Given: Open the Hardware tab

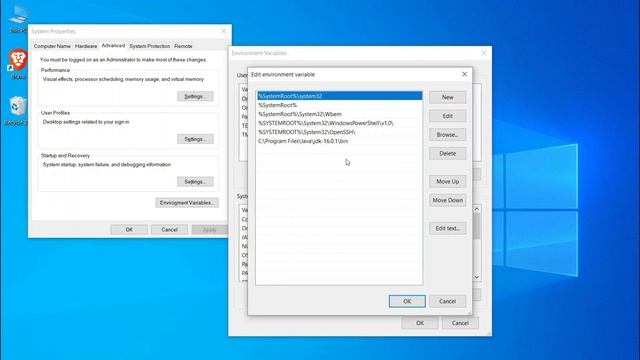Looking at the screenshot, I should pos(86,46).
